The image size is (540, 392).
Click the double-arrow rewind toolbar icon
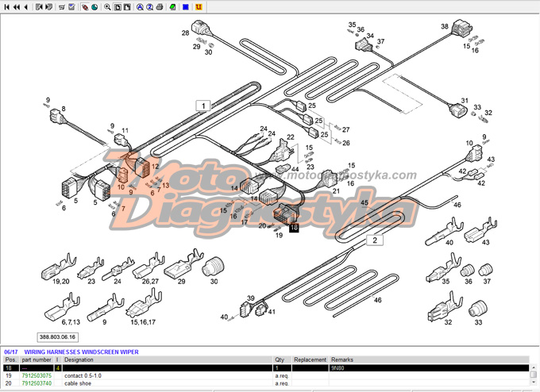(x=16, y=7)
